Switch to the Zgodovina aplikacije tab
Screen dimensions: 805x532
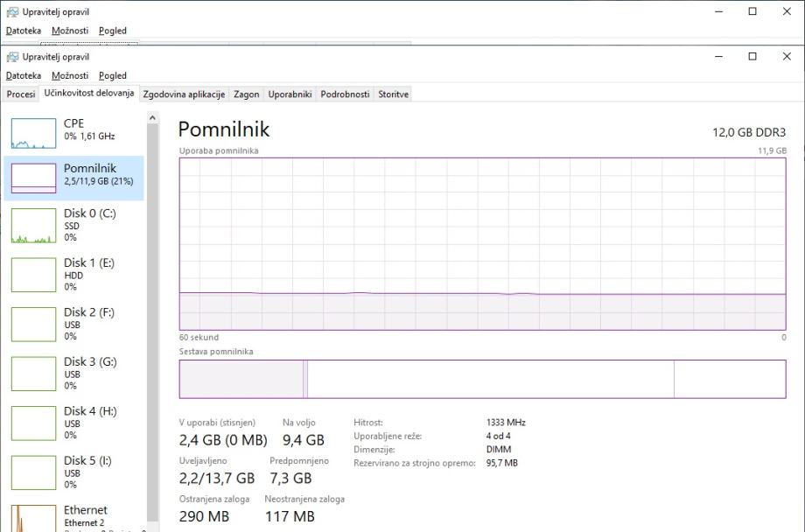184,94
